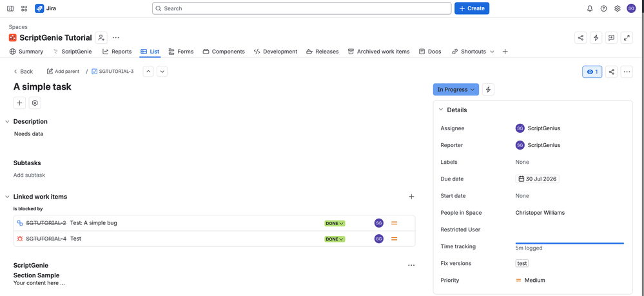Collapse the Details panel
Image resolution: width=644 pixels, height=296 pixels.
[441, 110]
